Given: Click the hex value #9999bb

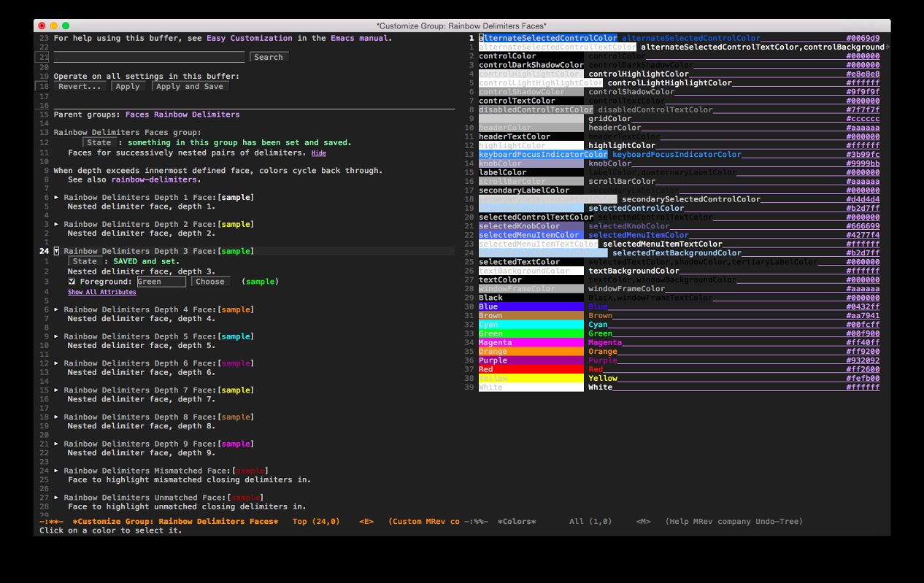Looking at the screenshot, I should [x=863, y=163].
